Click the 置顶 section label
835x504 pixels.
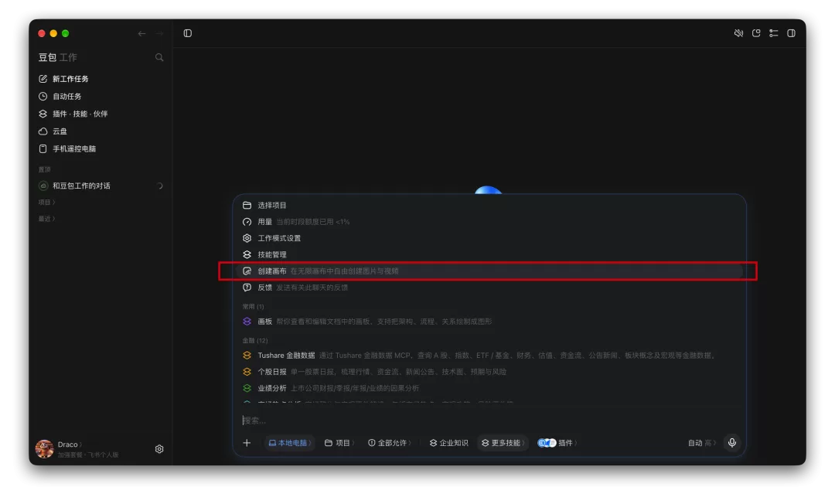click(44, 170)
